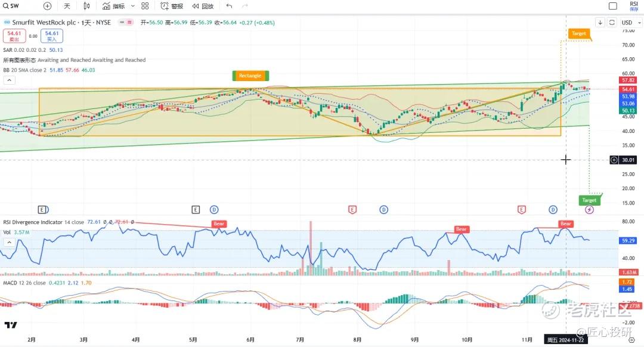Image resolution: width=644 pixels, height=347 pixels.
Task: Click the Bear label near October in RSI pane
Action: coord(461,229)
